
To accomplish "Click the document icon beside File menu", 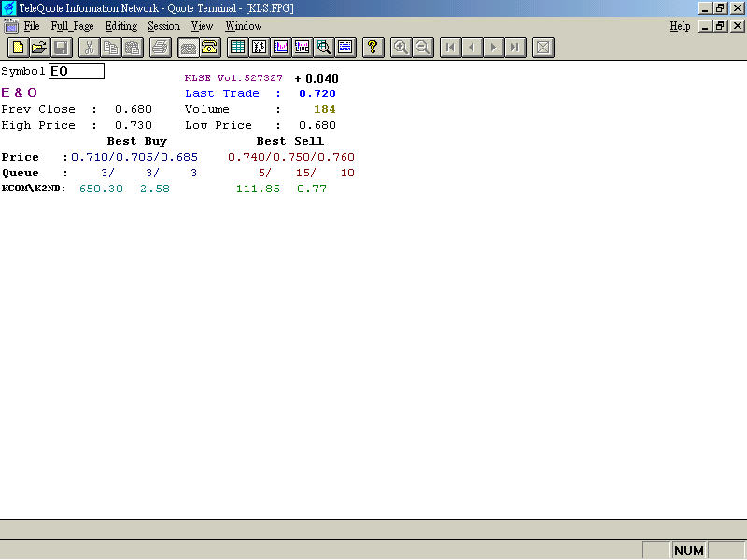I will click(10, 26).
